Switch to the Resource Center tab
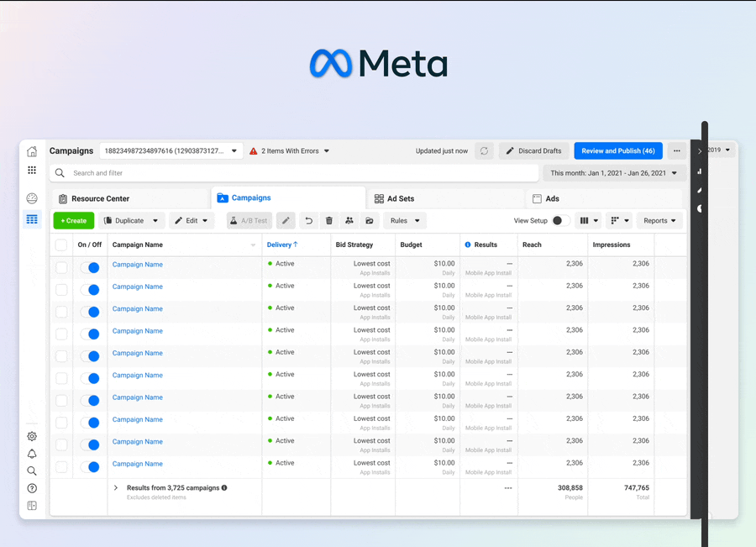 129,198
